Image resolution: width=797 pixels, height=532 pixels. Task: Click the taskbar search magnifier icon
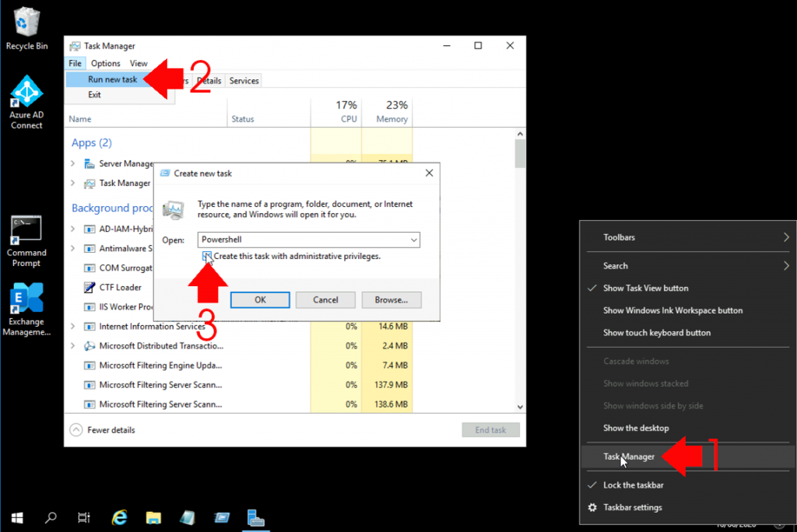[51, 517]
